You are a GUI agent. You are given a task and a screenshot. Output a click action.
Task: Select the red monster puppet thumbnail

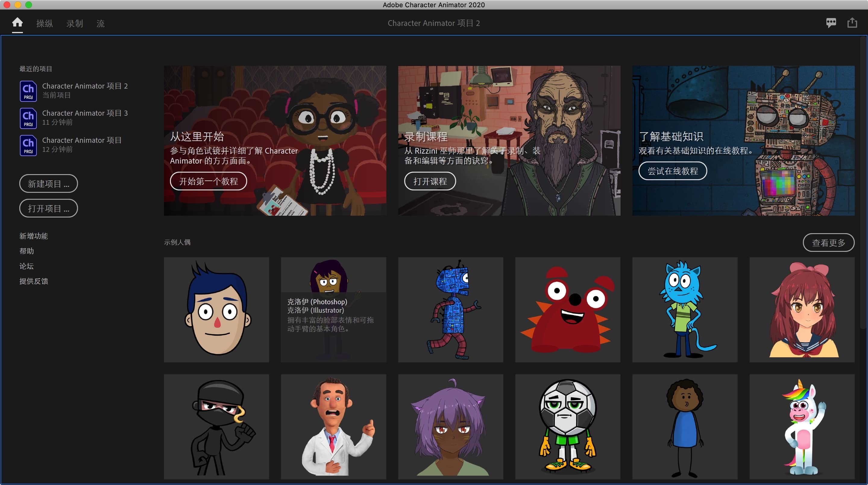click(568, 309)
